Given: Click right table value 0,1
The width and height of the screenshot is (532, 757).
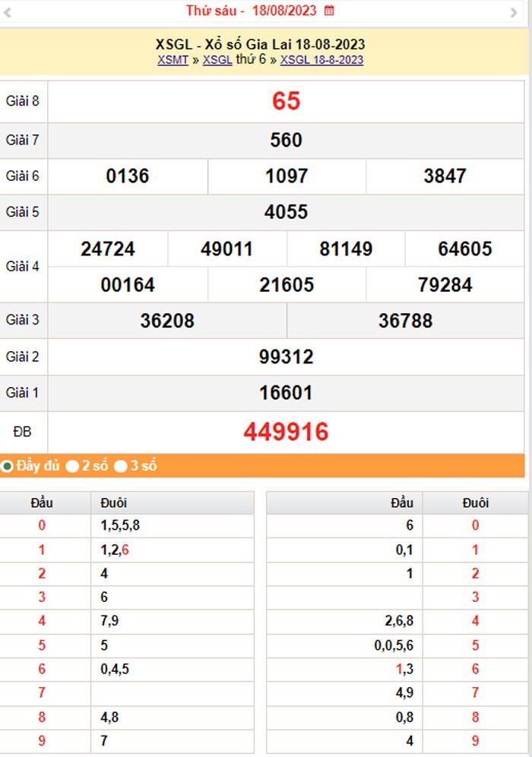Looking at the screenshot, I should (x=404, y=550).
